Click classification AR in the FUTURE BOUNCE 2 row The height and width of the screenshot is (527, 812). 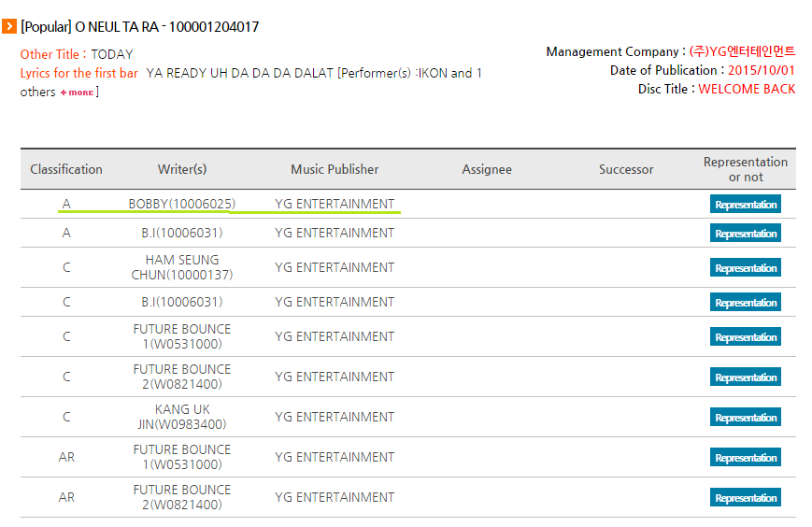[66, 497]
